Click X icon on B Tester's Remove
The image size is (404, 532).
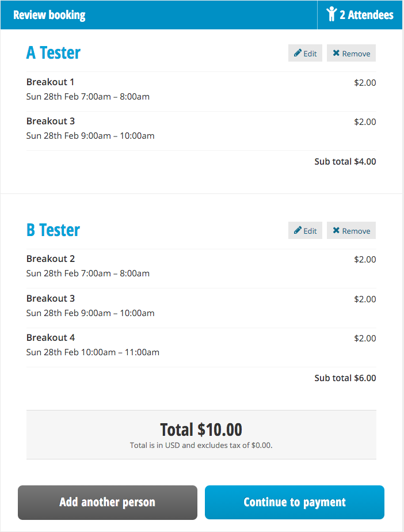[x=336, y=230]
